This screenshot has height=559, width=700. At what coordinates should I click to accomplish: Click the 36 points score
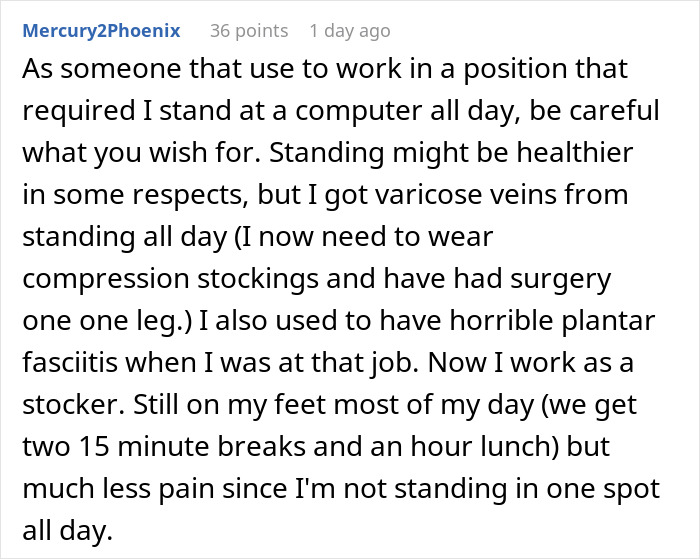click(248, 31)
